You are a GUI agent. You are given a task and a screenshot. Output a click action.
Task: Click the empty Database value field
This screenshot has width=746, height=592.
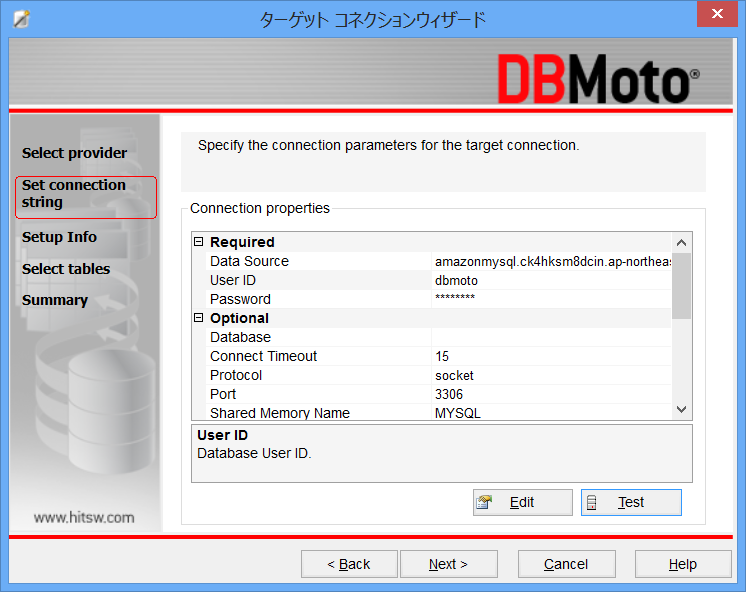tap(551, 337)
